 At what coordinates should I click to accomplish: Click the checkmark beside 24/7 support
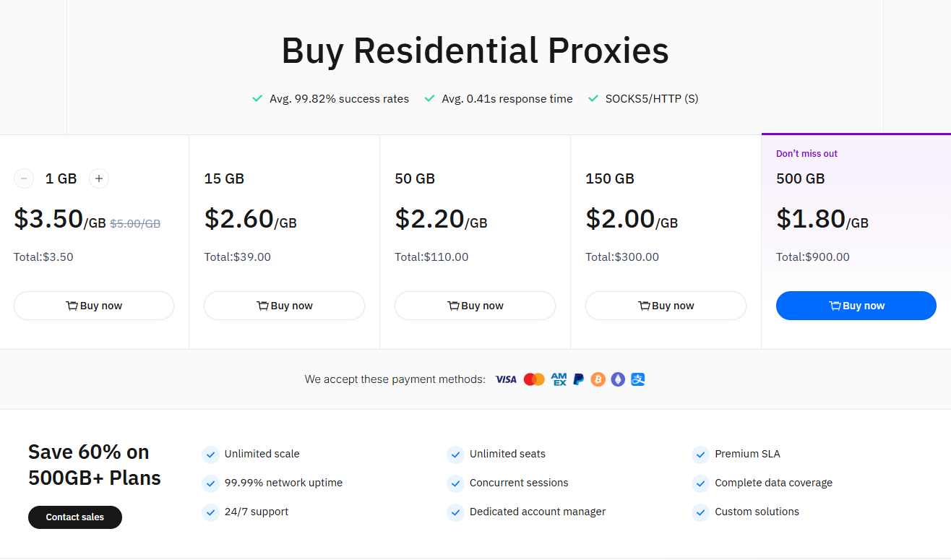click(210, 512)
